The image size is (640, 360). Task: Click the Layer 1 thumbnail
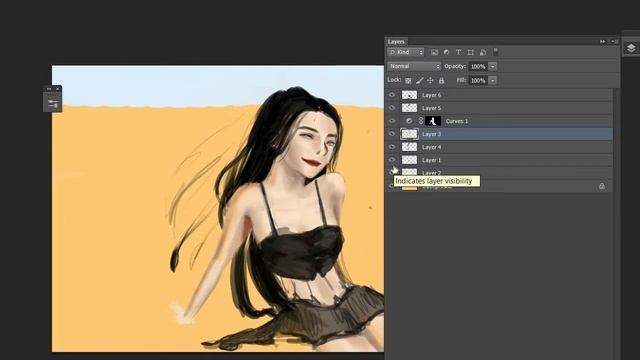[409, 160]
